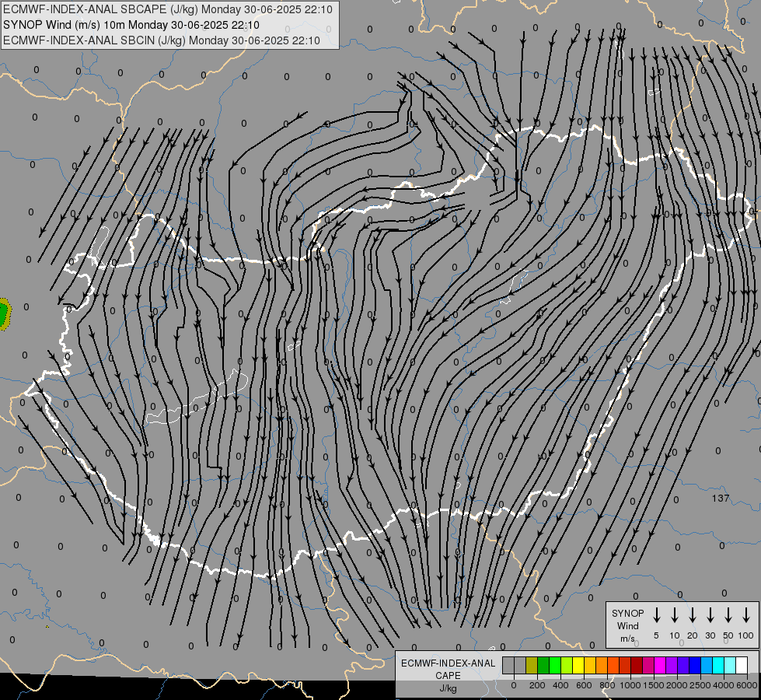Screen dimensions: 761x700
Task: Click the 800 tick label on CAPE scale
Action: tap(607, 685)
